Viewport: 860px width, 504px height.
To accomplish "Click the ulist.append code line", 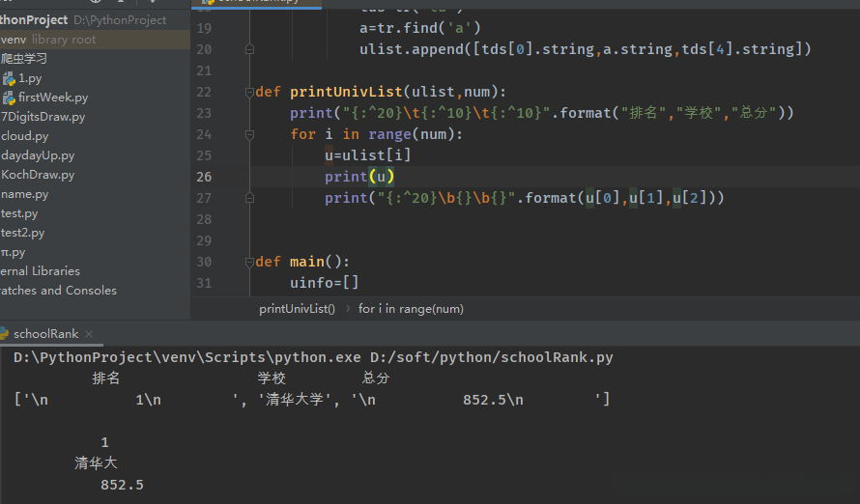I will tap(586, 49).
